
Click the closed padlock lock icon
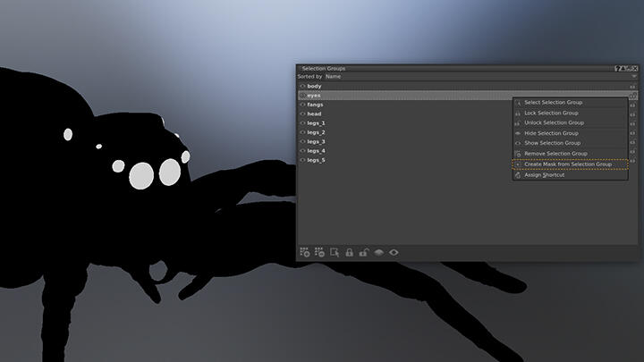pos(349,252)
